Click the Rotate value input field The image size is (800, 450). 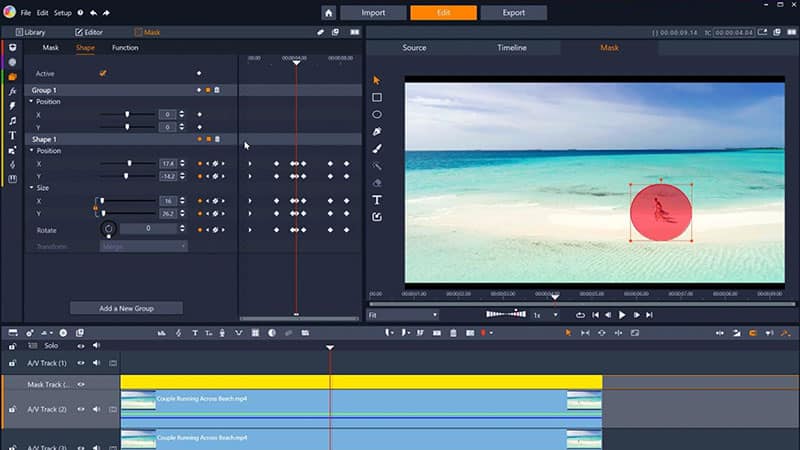tap(148, 228)
